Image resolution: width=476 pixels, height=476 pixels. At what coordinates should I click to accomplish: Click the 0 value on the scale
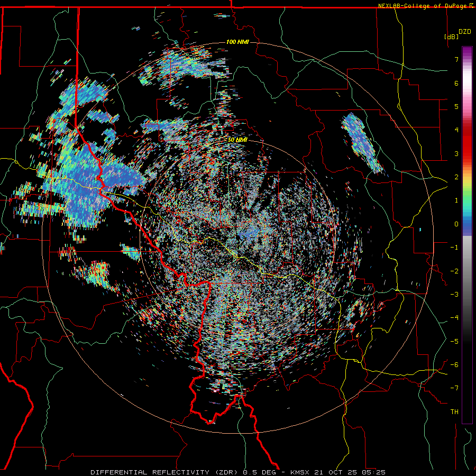[x=456, y=224]
